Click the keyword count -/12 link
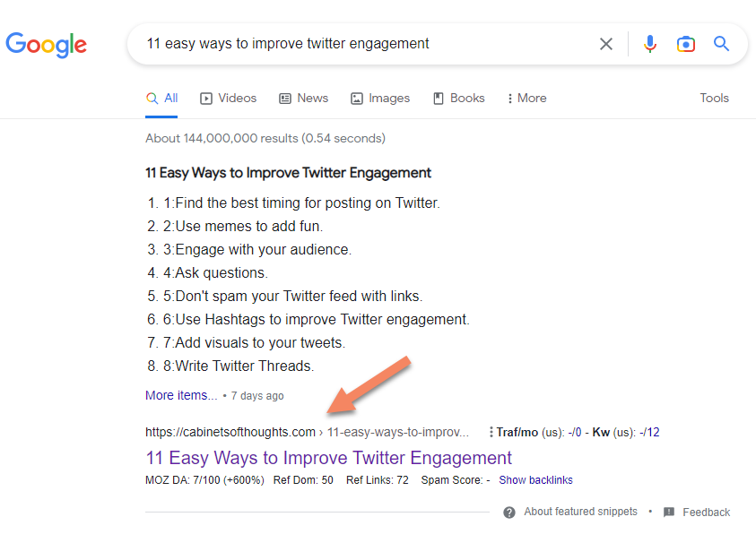The height and width of the screenshot is (560, 756). coord(649,433)
